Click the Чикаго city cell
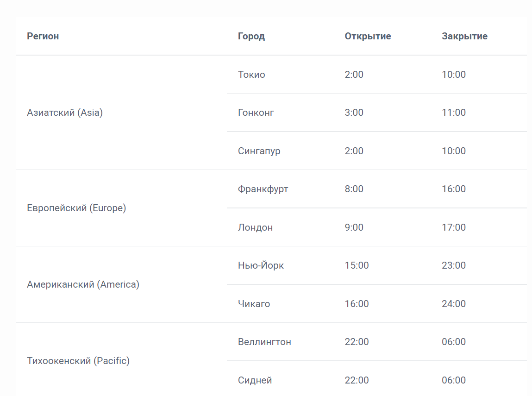The height and width of the screenshot is (396, 532). click(254, 304)
